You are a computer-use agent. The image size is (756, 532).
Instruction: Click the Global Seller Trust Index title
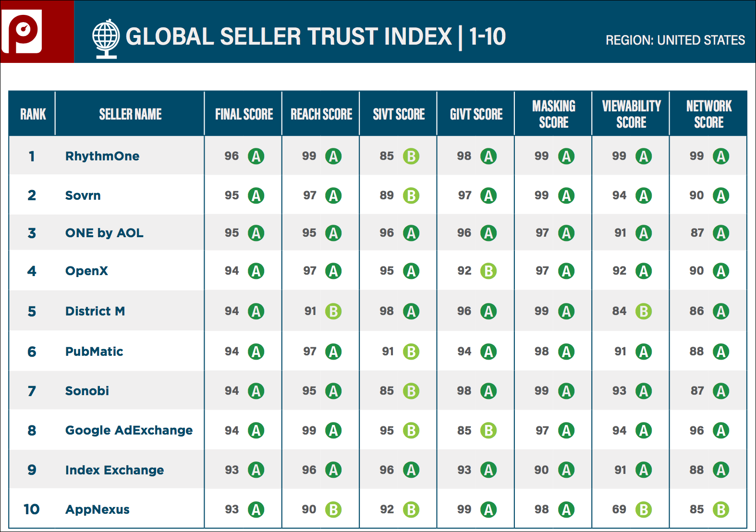coord(316,36)
